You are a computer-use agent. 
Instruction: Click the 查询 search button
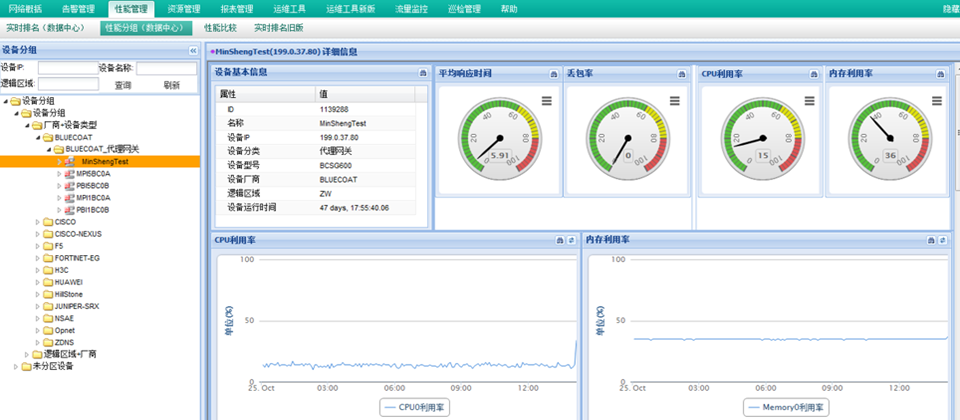coord(123,85)
